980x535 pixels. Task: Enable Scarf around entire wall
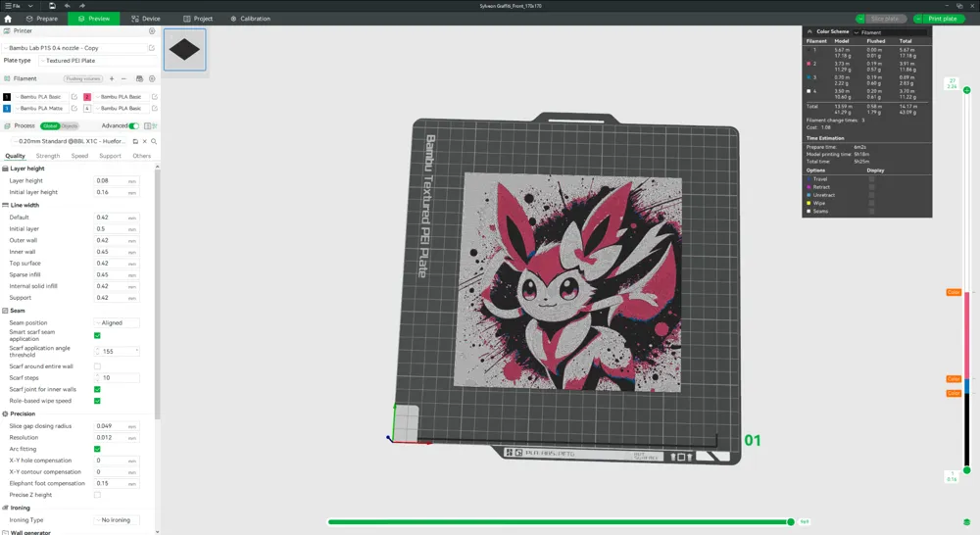click(x=97, y=366)
